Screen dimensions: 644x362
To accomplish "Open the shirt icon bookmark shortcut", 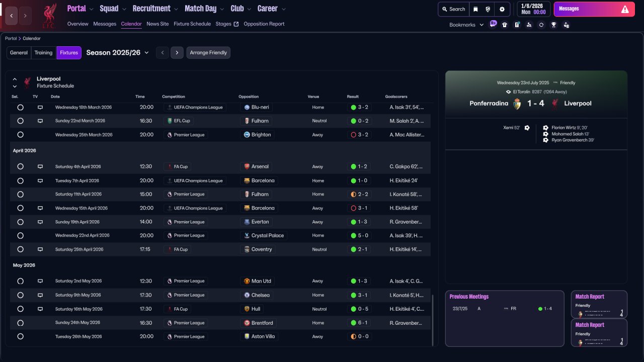I will (x=505, y=25).
